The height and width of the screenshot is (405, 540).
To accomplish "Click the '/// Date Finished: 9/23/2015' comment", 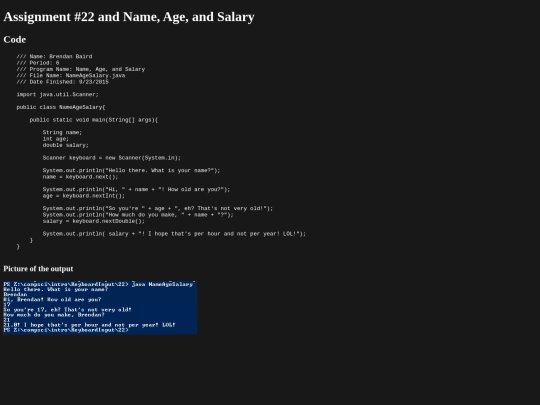I will (x=63, y=82).
